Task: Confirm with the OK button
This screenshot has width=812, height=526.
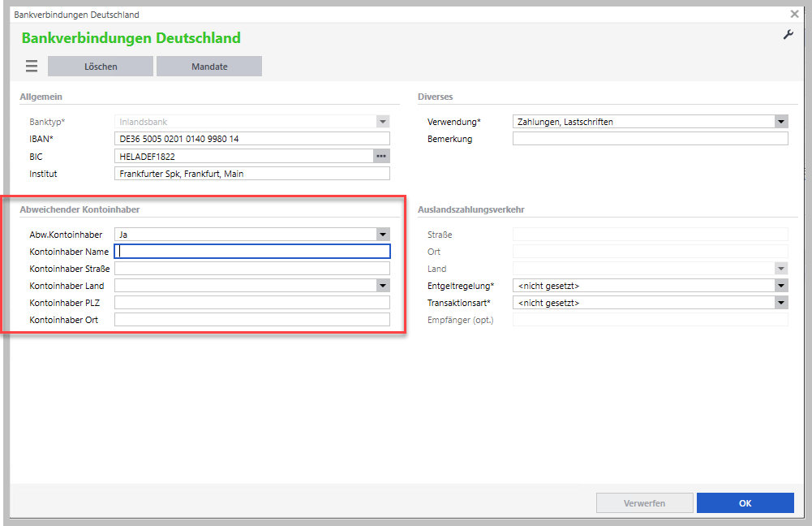Action: pyautogui.click(x=745, y=503)
